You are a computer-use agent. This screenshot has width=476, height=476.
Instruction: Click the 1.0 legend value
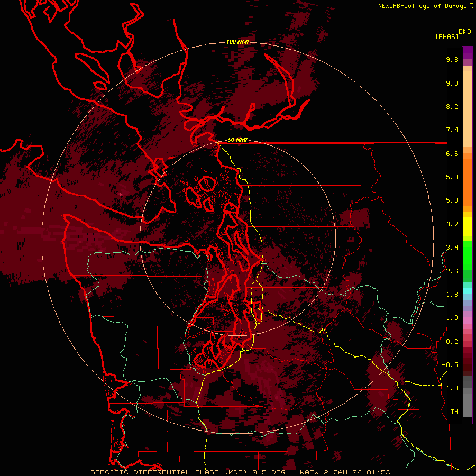[x=452, y=318]
